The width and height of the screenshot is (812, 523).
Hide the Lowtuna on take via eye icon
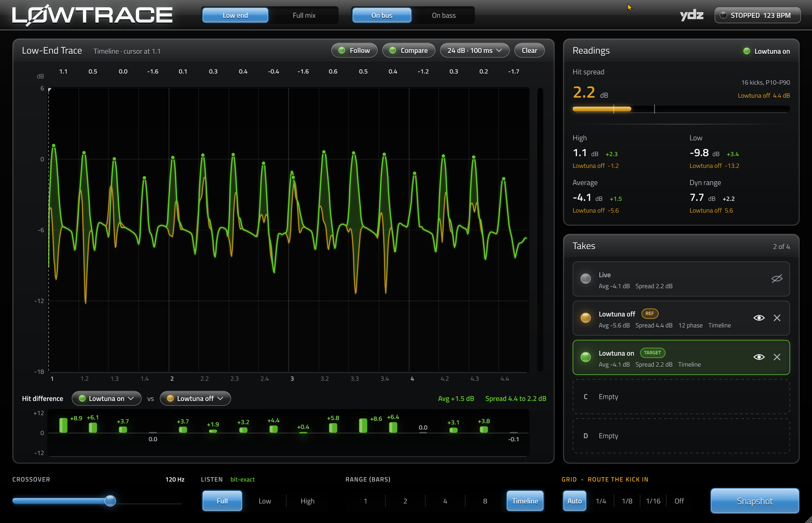pyautogui.click(x=759, y=357)
